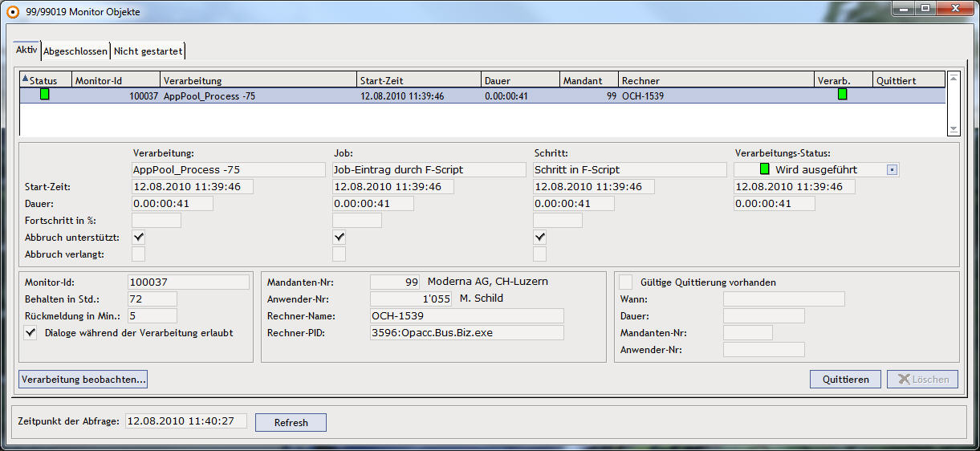Image resolution: width=980 pixels, height=451 pixels.
Task: Sort by Verarbeitung column header
Action: coord(258,80)
